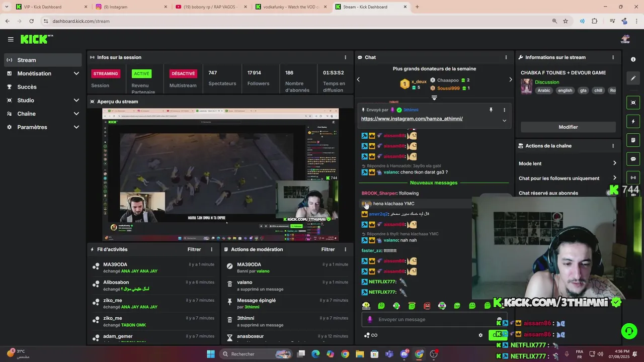This screenshot has width=644, height=362.
Task: Select the first emote in emote row
Action: [366, 306]
